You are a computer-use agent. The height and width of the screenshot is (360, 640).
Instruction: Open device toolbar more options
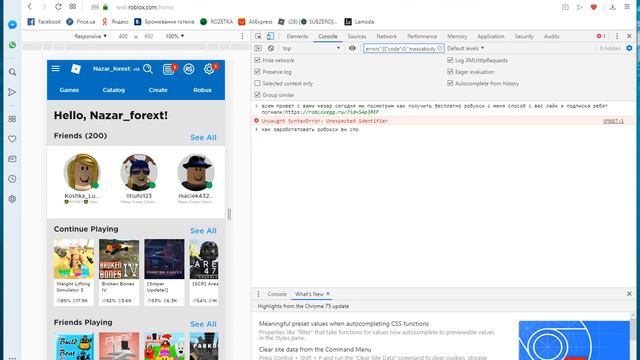pyautogui.click(x=242, y=36)
